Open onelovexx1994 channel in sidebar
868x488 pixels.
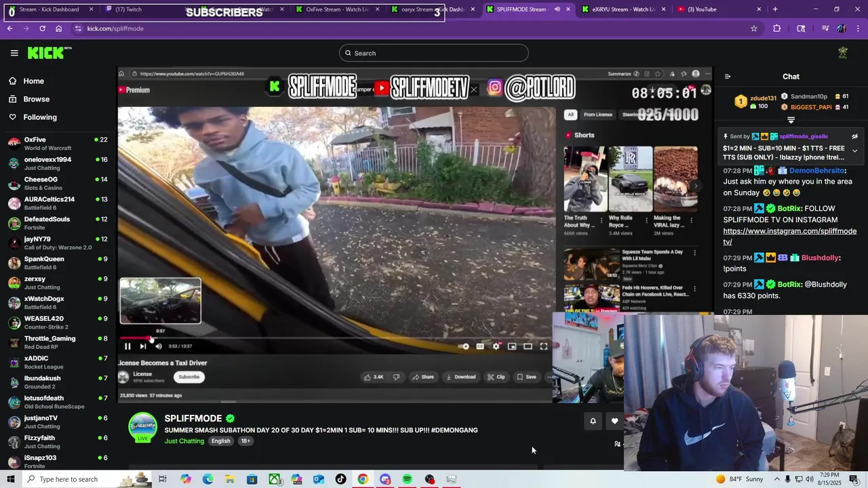pyautogui.click(x=58, y=163)
